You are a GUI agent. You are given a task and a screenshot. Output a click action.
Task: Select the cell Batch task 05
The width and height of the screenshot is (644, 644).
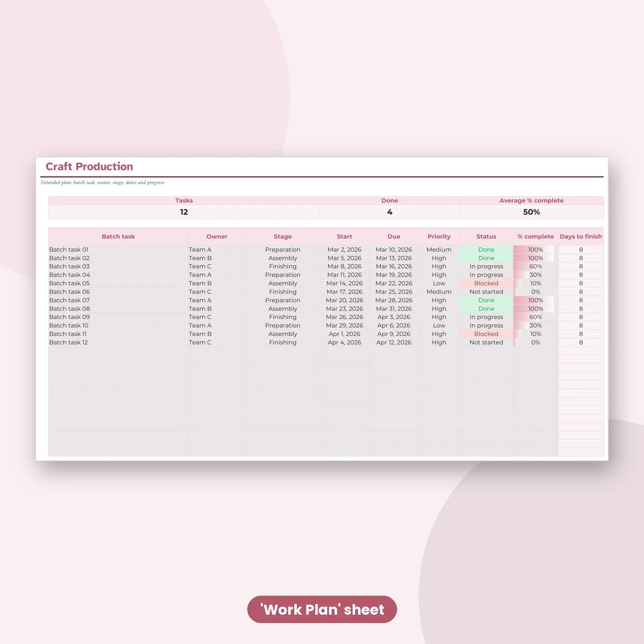point(118,283)
